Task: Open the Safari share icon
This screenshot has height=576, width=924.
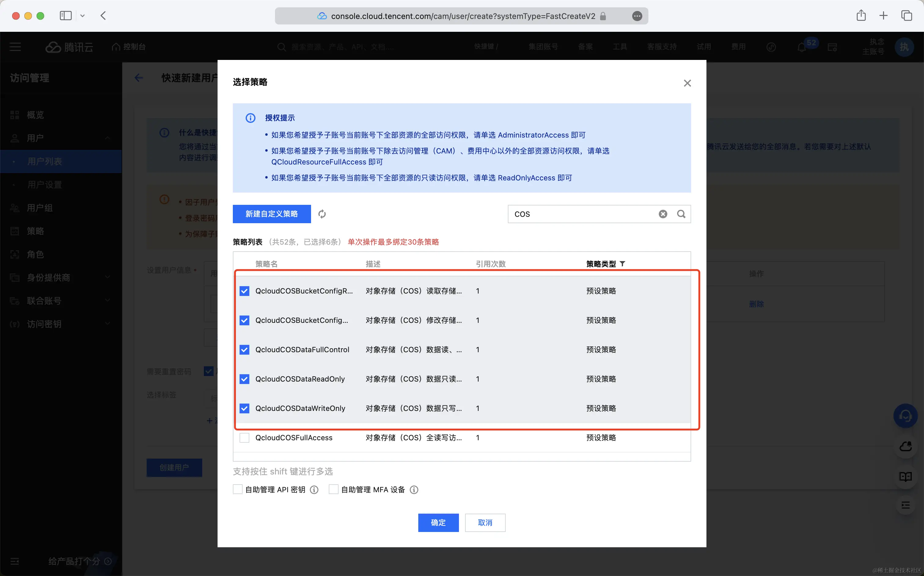Action: tap(861, 15)
